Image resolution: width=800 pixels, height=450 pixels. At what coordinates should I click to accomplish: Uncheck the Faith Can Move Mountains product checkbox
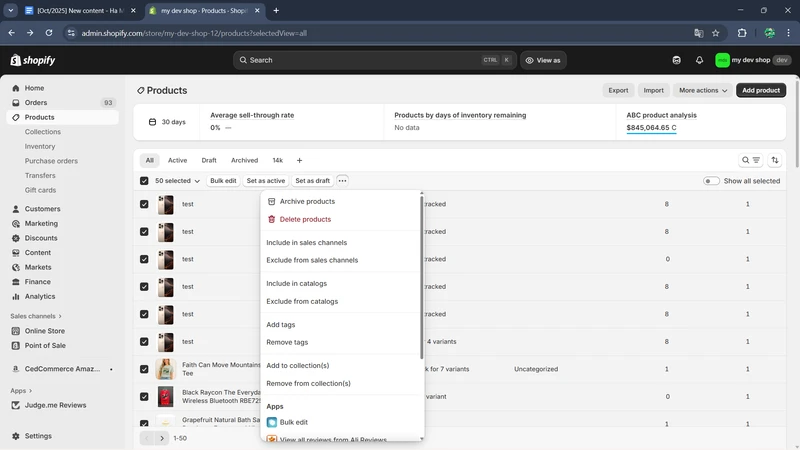(144, 369)
